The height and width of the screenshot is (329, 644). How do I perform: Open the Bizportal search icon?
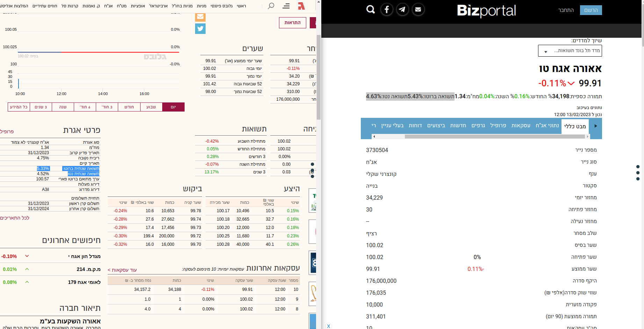[370, 9]
